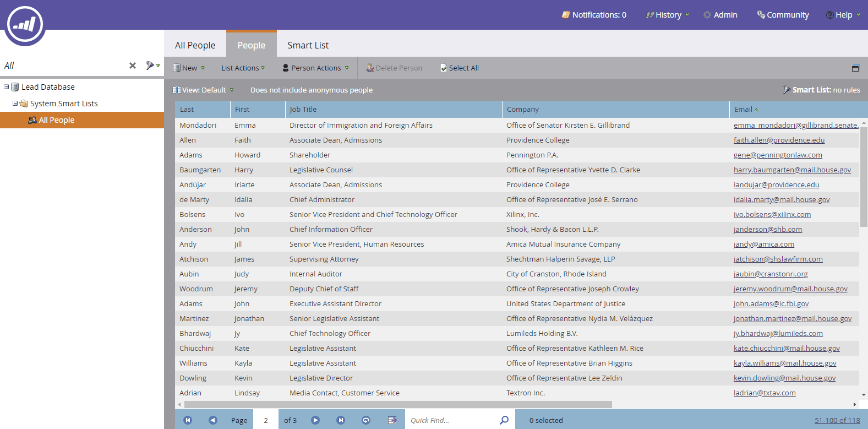Screen dimensions: 868x429
Task: Open the View: Default dropdown arrow
Action: coord(232,90)
